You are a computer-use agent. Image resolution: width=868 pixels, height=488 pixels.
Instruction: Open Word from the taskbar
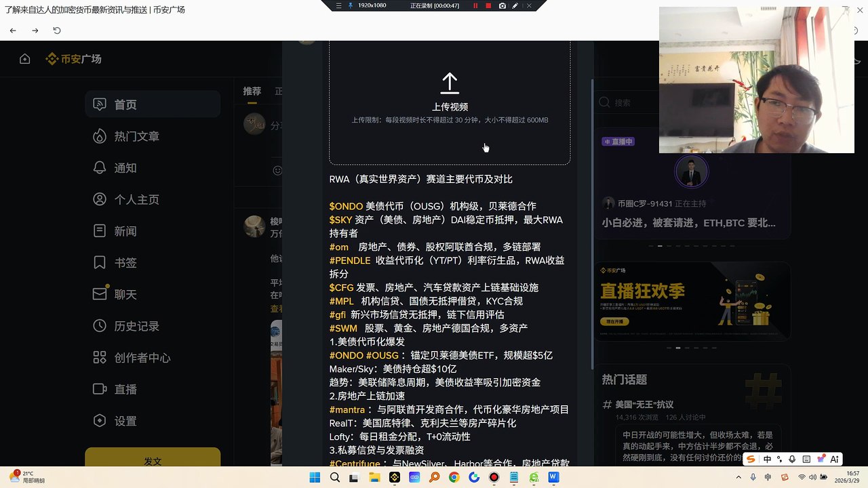[x=554, y=477]
